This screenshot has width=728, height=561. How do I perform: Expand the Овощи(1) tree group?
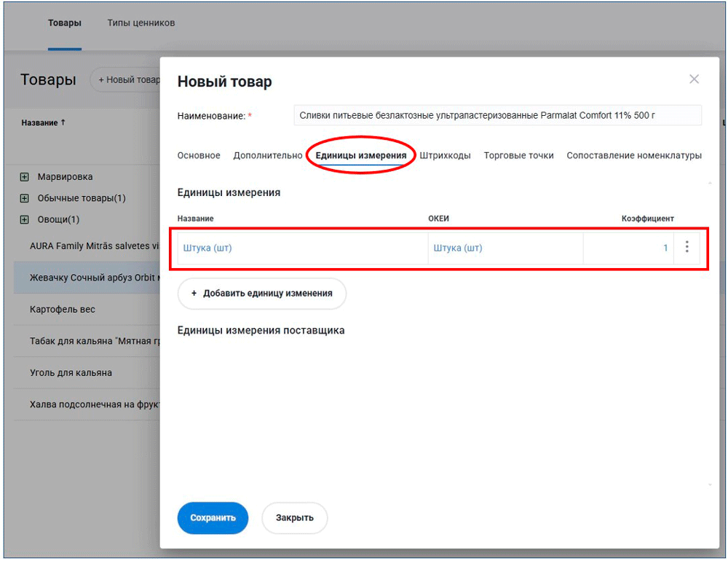click(x=25, y=219)
